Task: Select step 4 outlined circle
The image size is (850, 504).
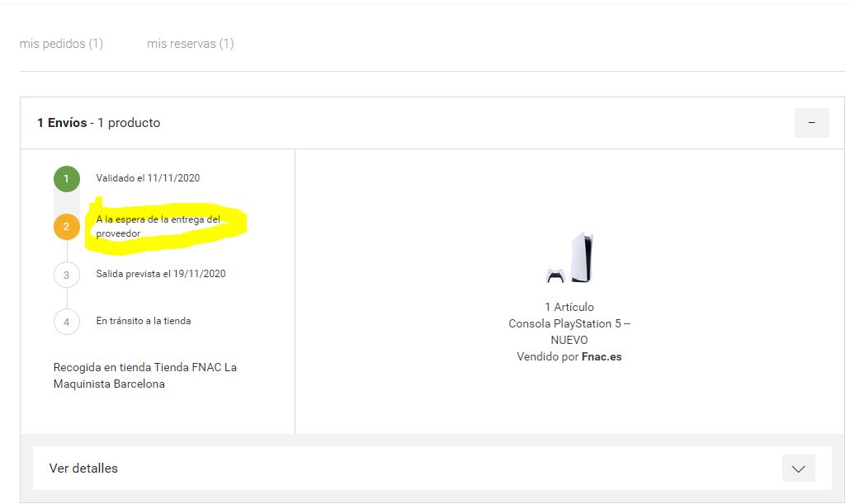Action: [67, 322]
